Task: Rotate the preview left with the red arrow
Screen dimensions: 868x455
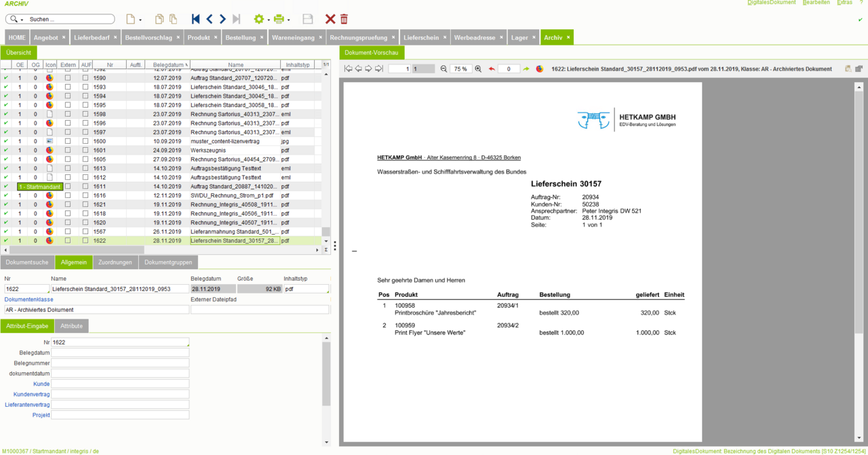Action: tap(492, 68)
